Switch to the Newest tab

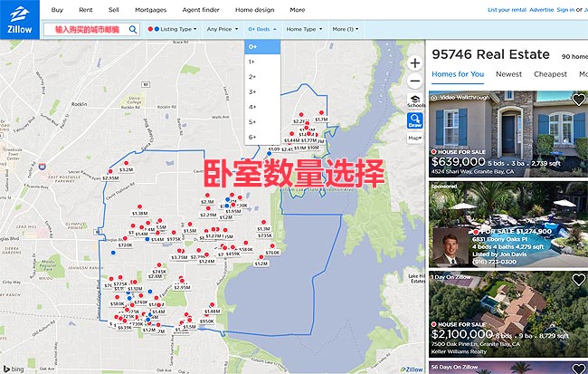(509, 74)
